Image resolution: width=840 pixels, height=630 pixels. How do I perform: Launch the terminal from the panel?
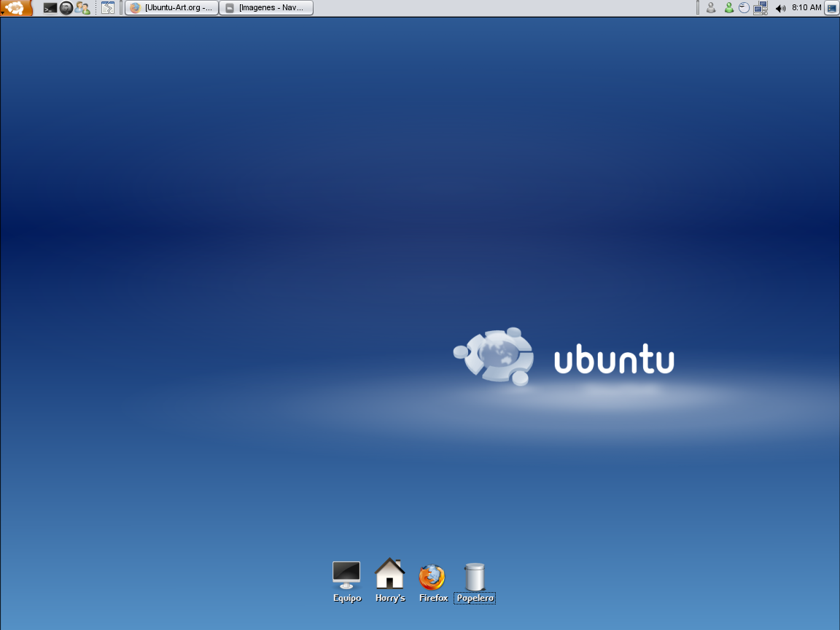click(x=50, y=8)
